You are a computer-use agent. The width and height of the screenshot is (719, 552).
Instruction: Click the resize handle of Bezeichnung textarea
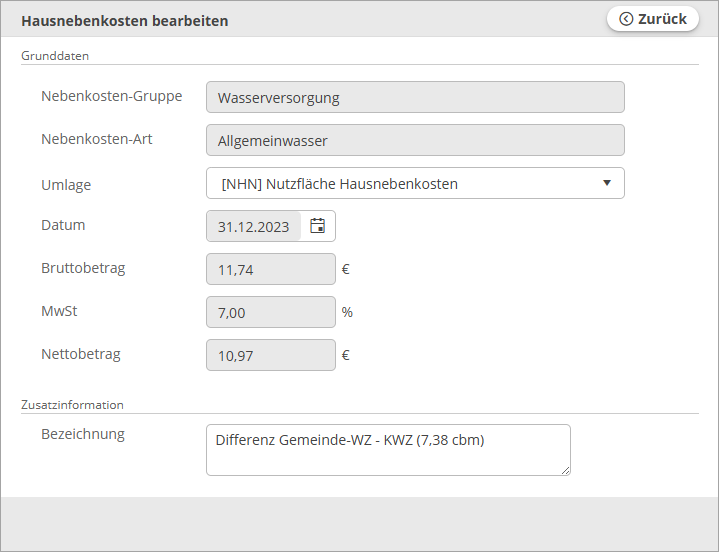click(565, 470)
